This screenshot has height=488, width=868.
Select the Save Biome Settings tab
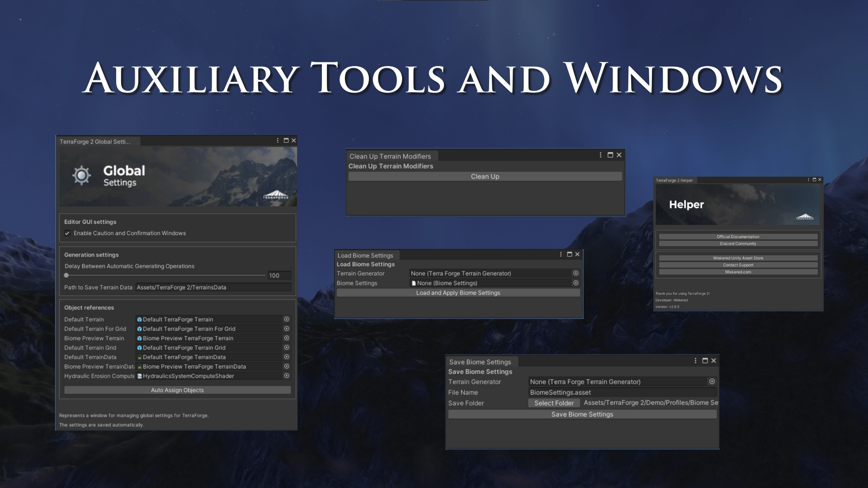tap(480, 362)
